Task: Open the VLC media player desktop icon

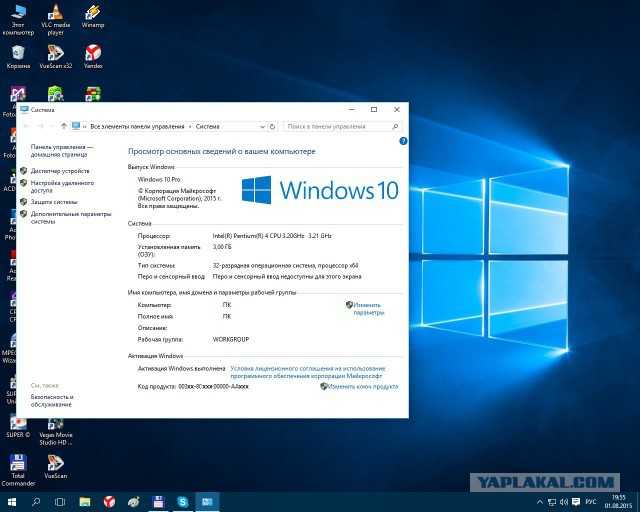Action: click(x=56, y=19)
